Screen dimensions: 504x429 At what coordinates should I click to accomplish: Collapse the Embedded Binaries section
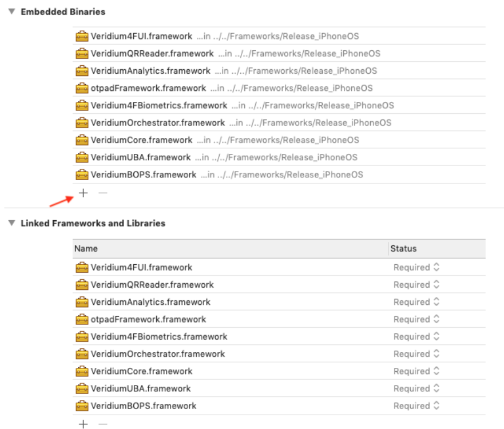point(12,11)
